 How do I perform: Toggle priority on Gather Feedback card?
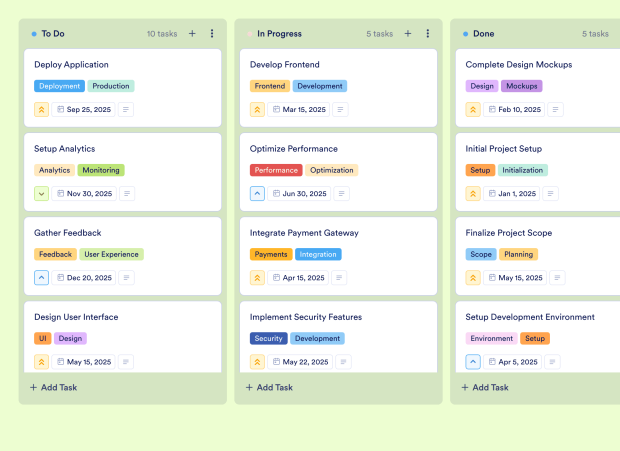(42, 278)
